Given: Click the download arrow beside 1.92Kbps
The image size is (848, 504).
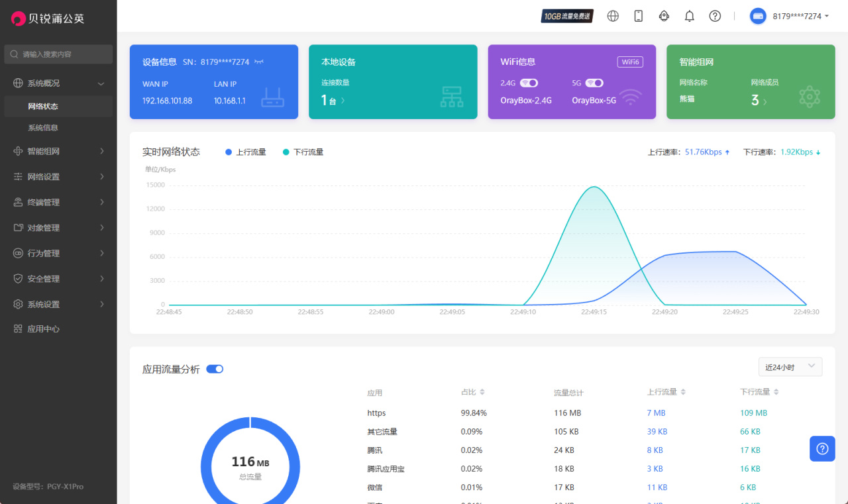Looking at the screenshot, I should pos(818,152).
